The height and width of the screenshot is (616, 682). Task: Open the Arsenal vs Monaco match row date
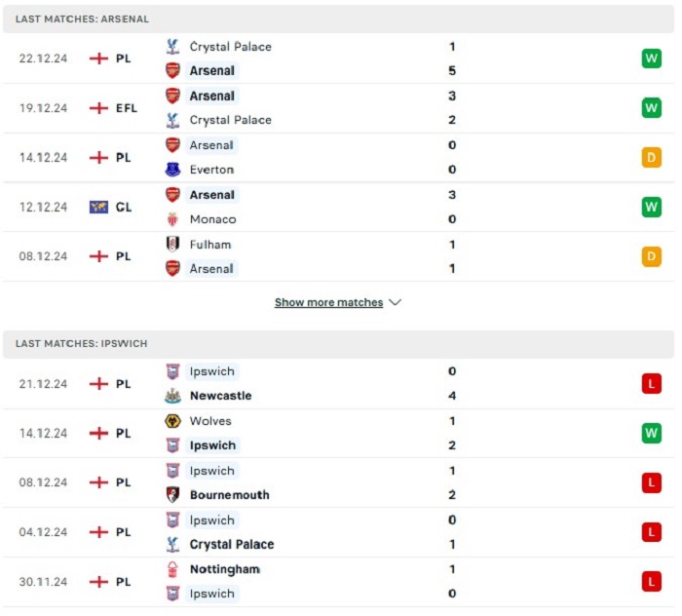pos(43,207)
